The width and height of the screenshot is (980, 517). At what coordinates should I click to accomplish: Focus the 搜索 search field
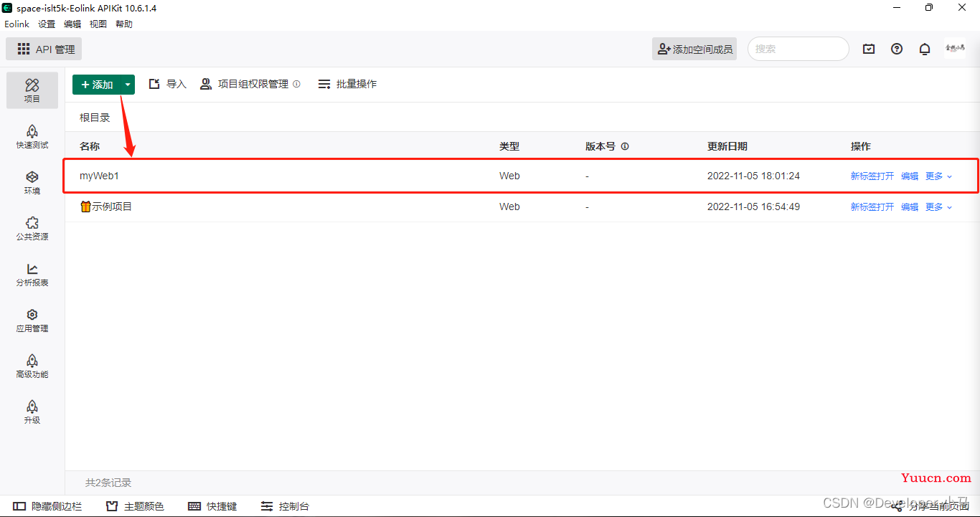pos(798,49)
